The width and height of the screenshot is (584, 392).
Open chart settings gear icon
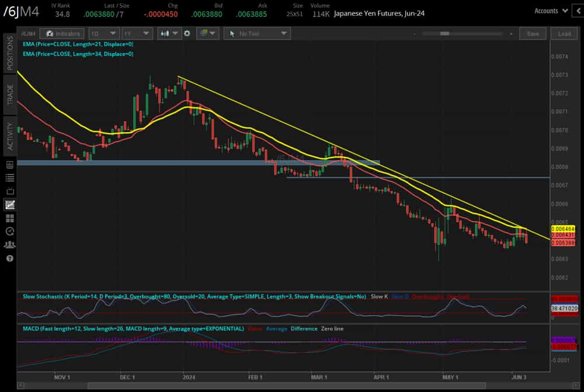(187, 34)
